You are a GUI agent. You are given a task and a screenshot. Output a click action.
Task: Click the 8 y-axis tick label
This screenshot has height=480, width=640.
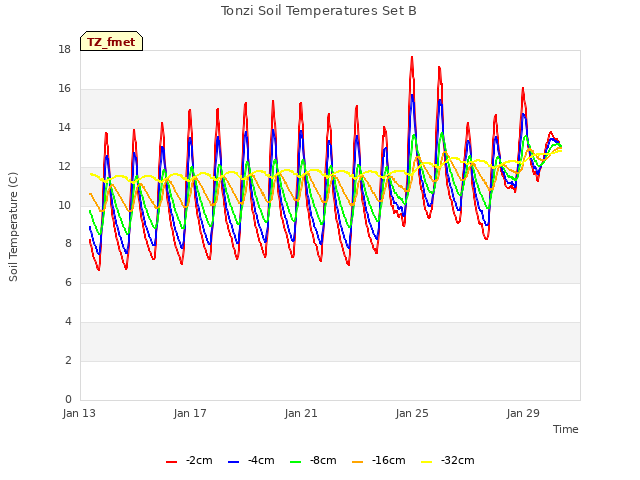pyautogui.click(x=68, y=244)
